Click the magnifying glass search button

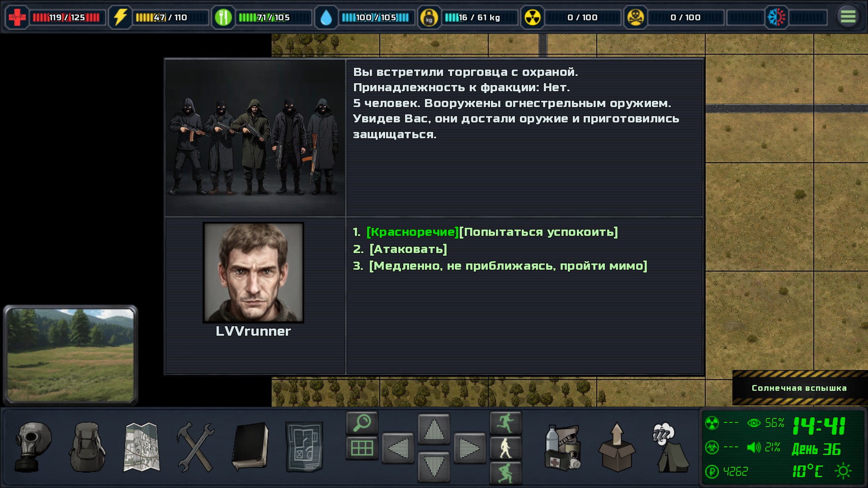click(362, 423)
